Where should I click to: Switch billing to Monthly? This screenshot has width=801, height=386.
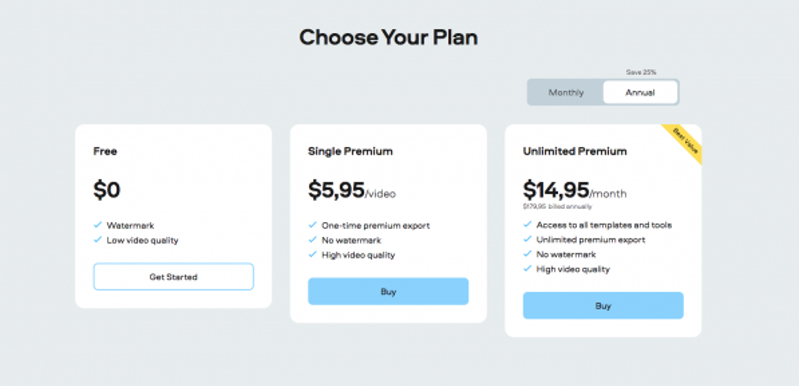pyautogui.click(x=566, y=92)
